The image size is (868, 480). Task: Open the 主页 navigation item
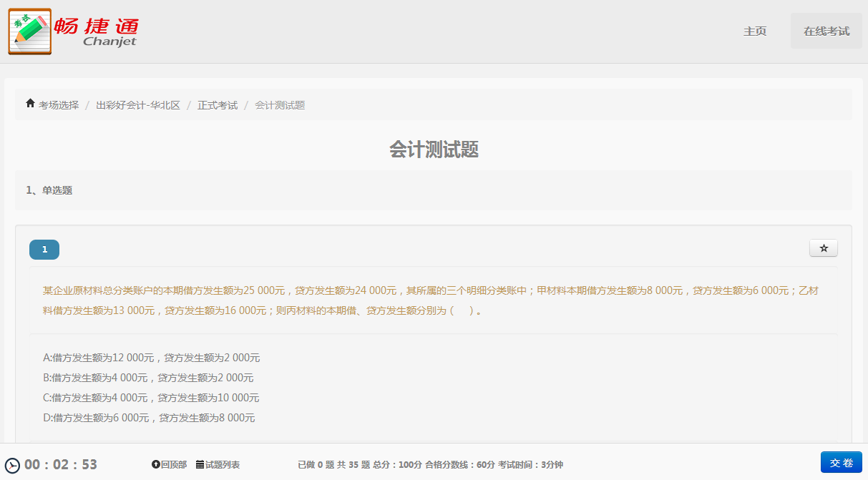coord(755,31)
